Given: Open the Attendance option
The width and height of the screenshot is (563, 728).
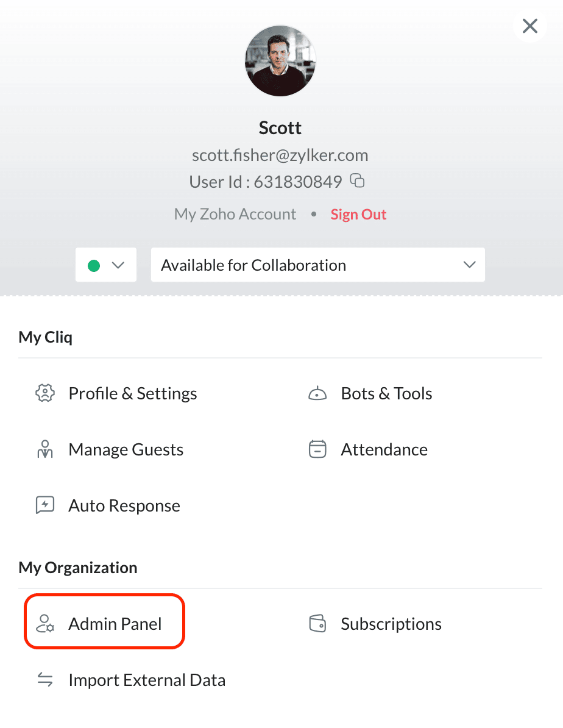Looking at the screenshot, I should (384, 449).
